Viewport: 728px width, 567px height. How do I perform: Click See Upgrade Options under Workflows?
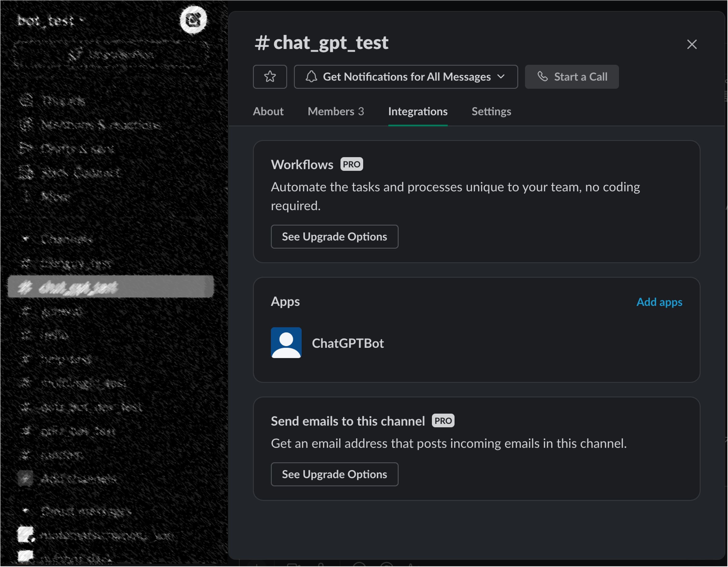334,237
